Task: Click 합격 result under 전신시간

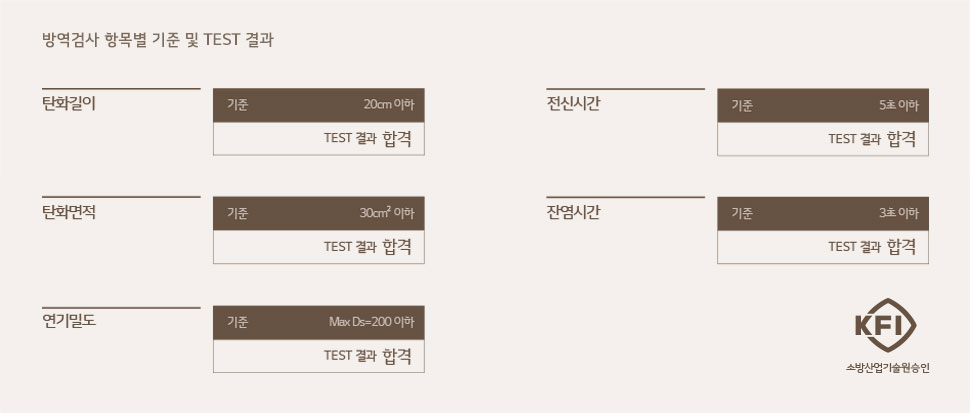Action: point(902,138)
